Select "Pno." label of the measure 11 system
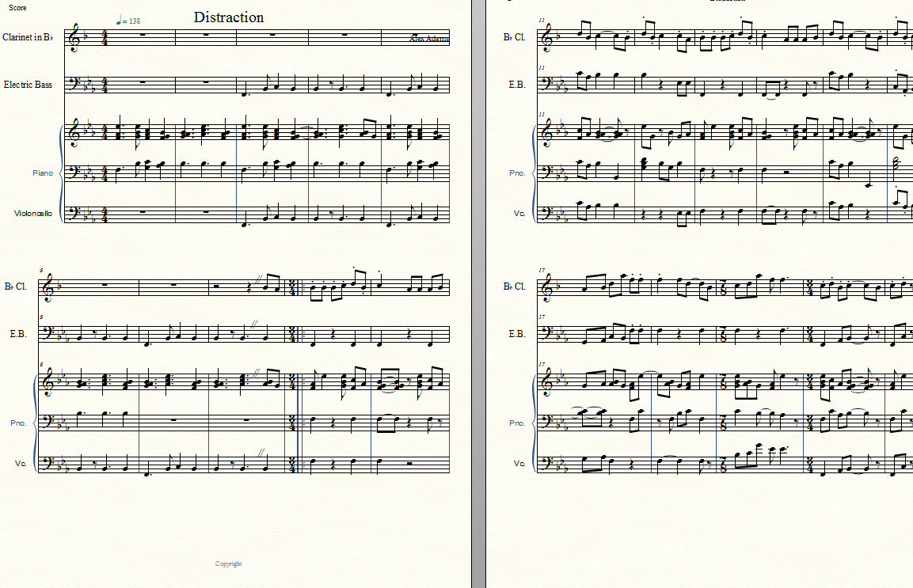Viewport: 913px width, 588px height. pos(517,173)
